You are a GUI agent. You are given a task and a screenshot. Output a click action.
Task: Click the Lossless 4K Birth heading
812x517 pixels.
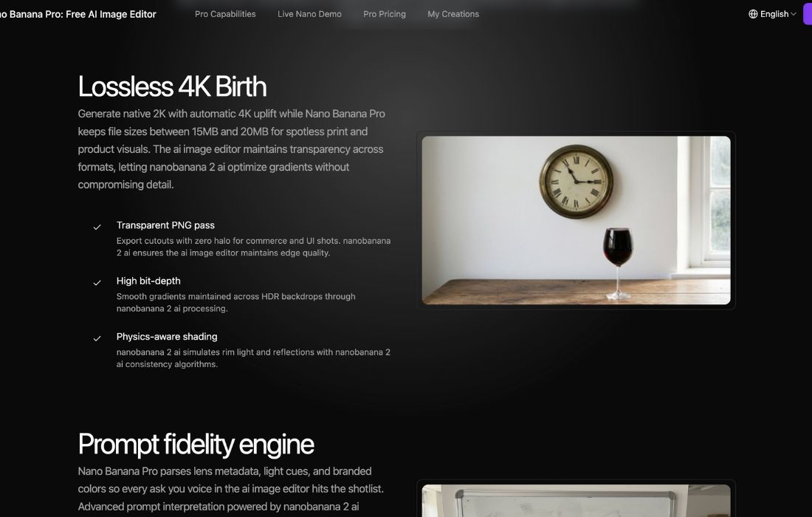[x=172, y=86]
